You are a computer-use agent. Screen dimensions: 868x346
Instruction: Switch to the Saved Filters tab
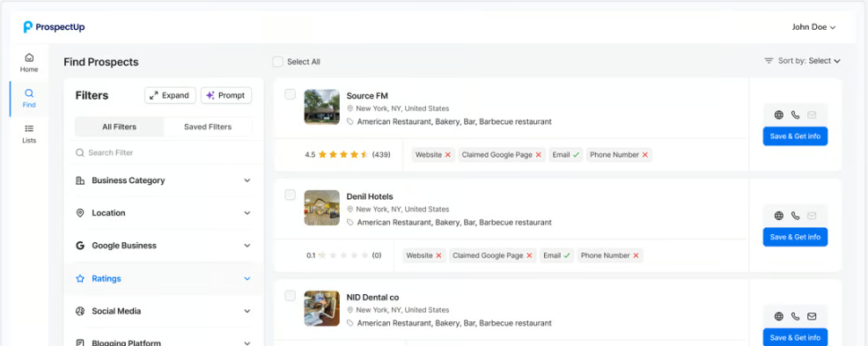208,127
